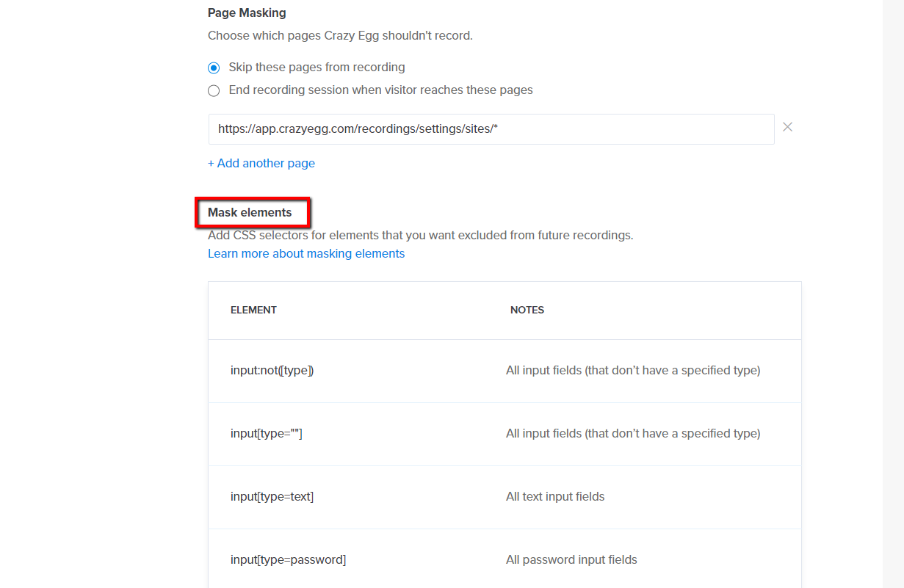The height and width of the screenshot is (588, 904).
Task: Click the ELEMENT column header
Action: pyautogui.click(x=253, y=310)
